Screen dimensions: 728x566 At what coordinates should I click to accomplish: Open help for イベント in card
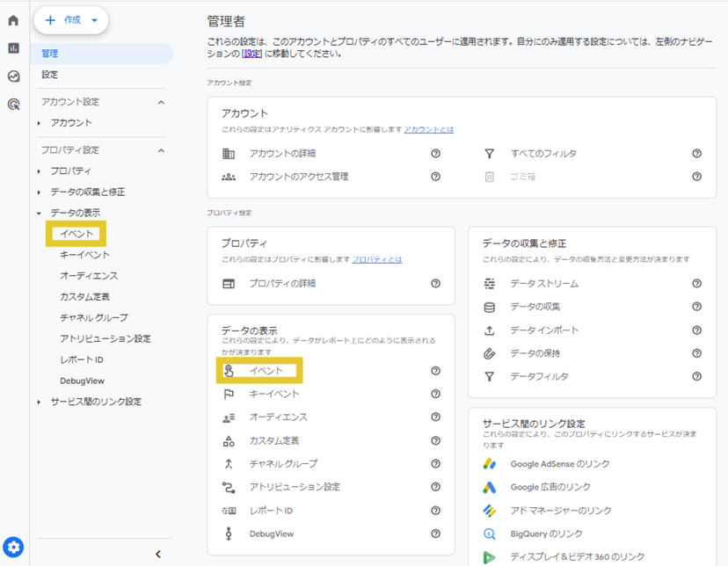(435, 371)
